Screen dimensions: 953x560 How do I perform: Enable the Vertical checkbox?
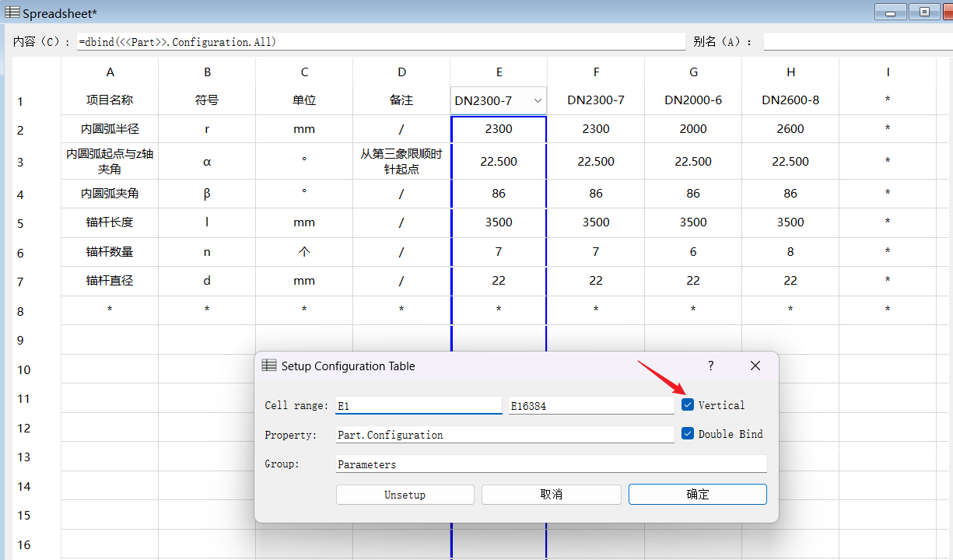coord(688,404)
